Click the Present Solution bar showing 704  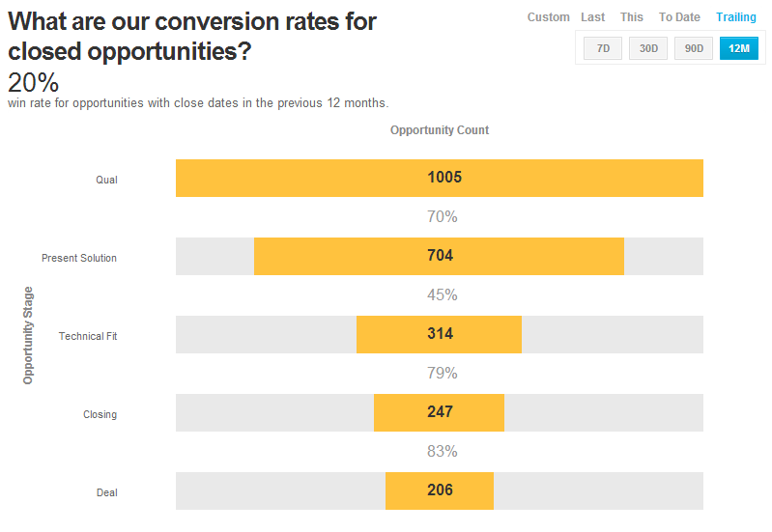(440, 256)
